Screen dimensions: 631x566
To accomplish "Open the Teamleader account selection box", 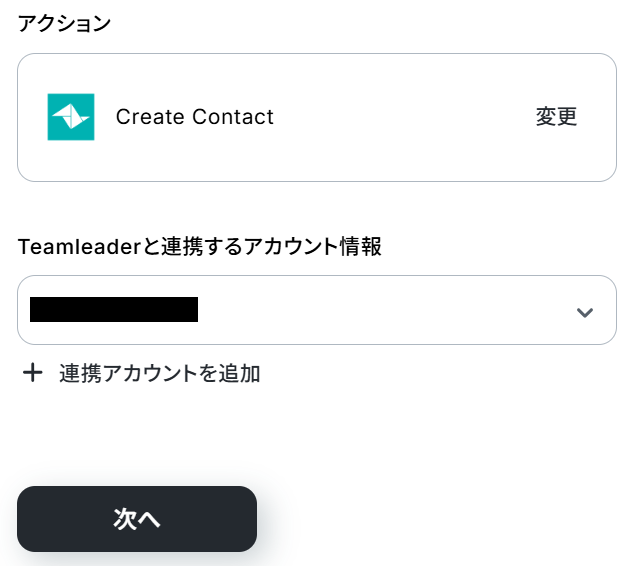I will [316, 310].
